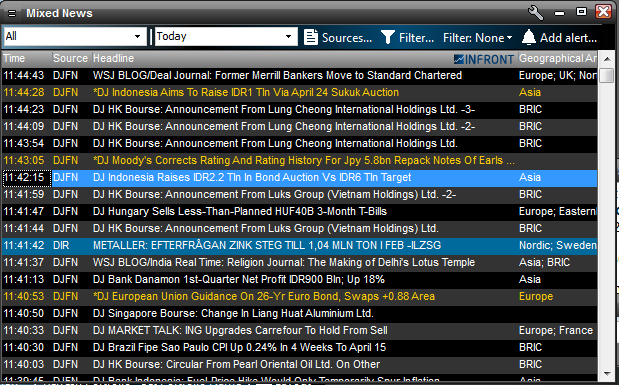Image resolution: width=619 pixels, height=385 pixels.
Task: Open the Today date range dropdown
Action: pos(226,37)
